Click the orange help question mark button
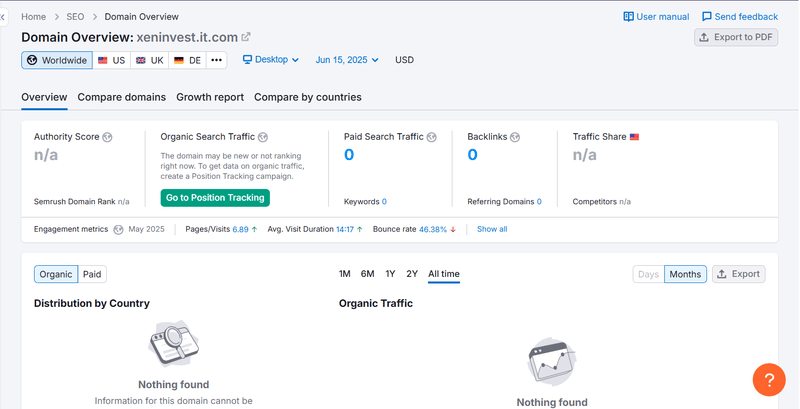Image resolution: width=800 pixels, height=409 pixels. (x=769, y=379)
